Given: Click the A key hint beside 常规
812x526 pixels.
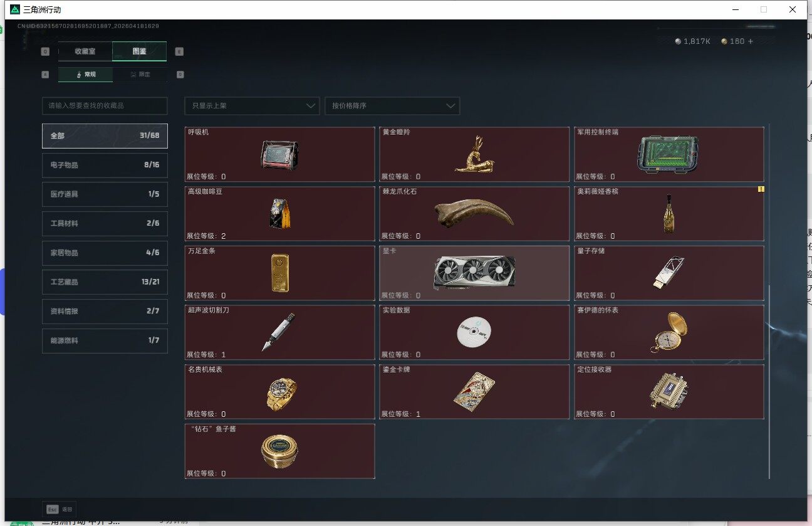Looking at the screenshot, I should click(44, 75).
